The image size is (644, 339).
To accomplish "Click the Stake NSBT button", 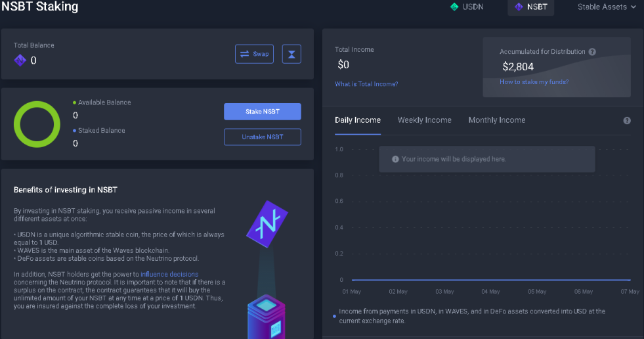I will click(263, 111).
